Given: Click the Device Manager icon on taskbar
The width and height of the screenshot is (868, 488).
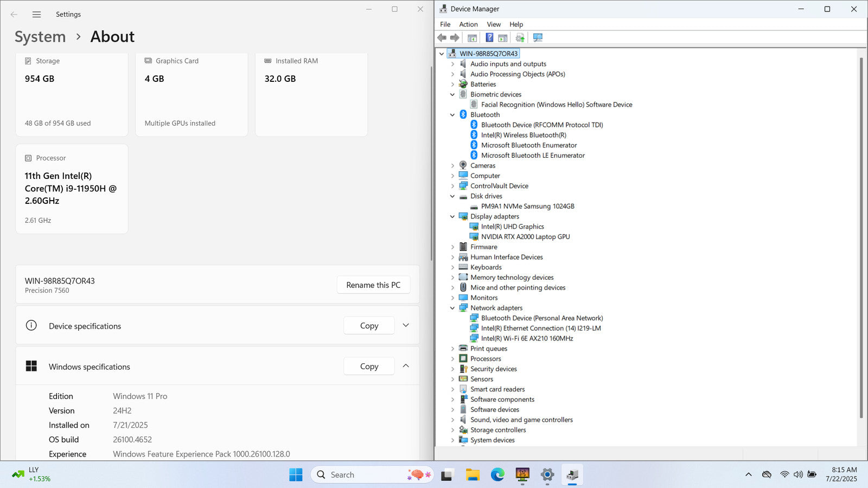Looking at the screenshot, I should coord(572,475).
